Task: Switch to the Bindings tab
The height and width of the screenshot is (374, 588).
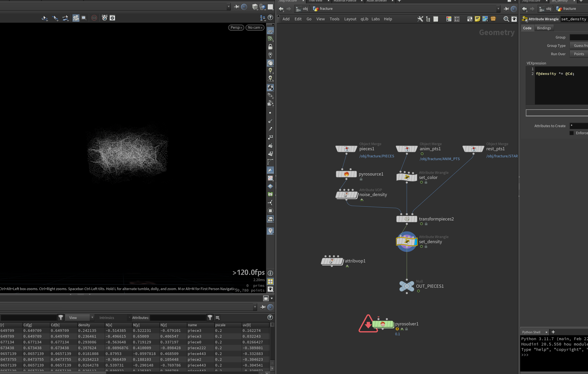Action: tap(543, 28)
